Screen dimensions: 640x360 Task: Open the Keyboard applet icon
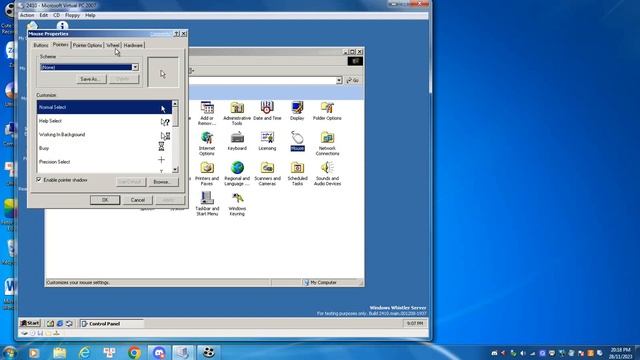237,141
